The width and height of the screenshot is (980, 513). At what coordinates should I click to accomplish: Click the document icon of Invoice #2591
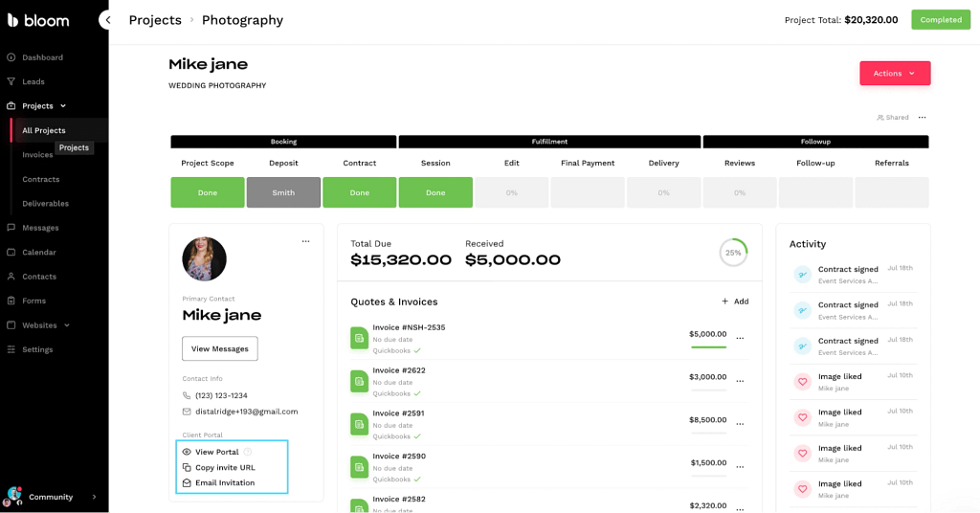[360, 424]
